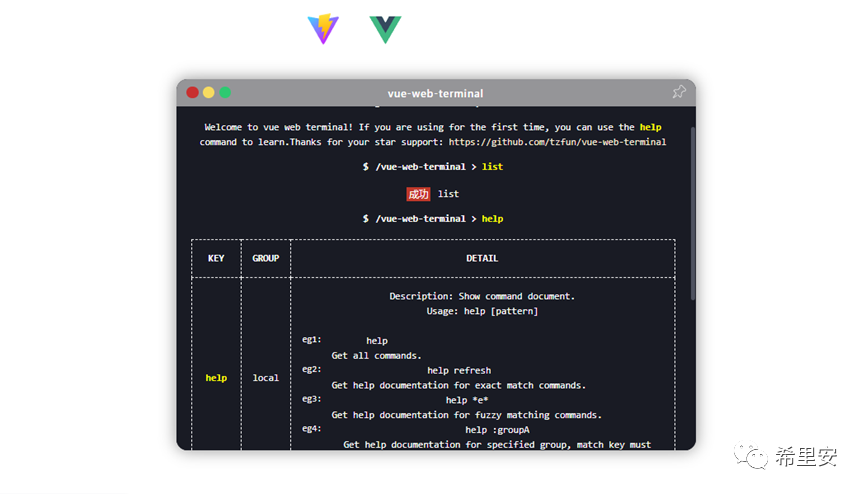Image resolution: width=865 pixels, height=494 pixels.
Task: Click the exact match commands description line
Action: point(458,385)
